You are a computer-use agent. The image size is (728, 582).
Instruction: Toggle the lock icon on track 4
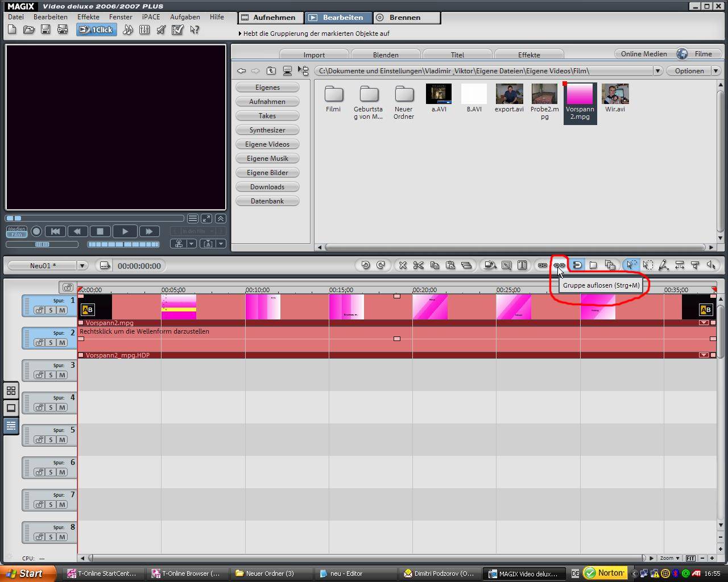[39, 408]
